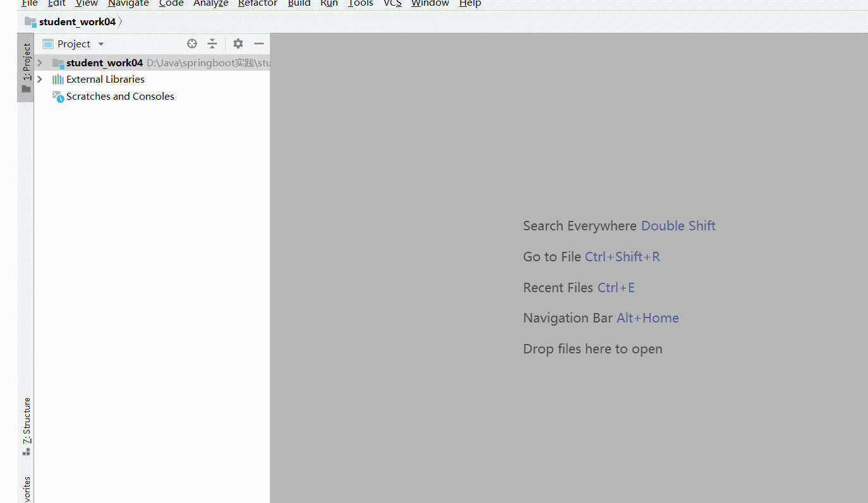Open the Refactor menu
The height and width of the screenshot is (503, 868).
click(257, 4)
